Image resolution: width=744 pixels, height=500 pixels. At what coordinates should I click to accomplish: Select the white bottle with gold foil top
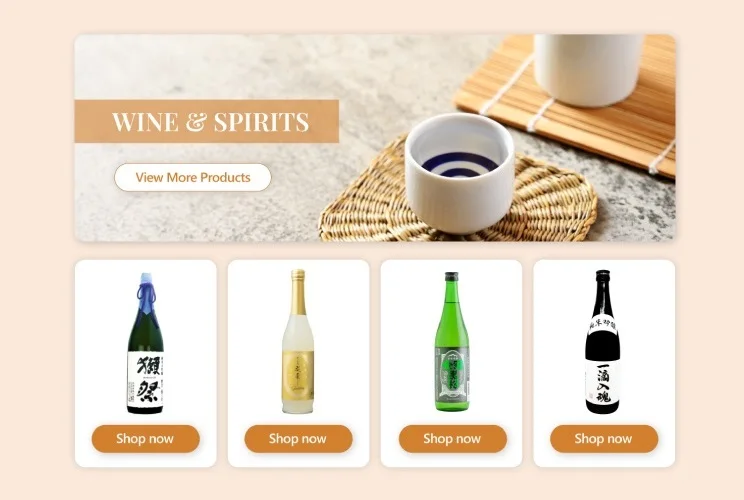[x=298, y=341]
